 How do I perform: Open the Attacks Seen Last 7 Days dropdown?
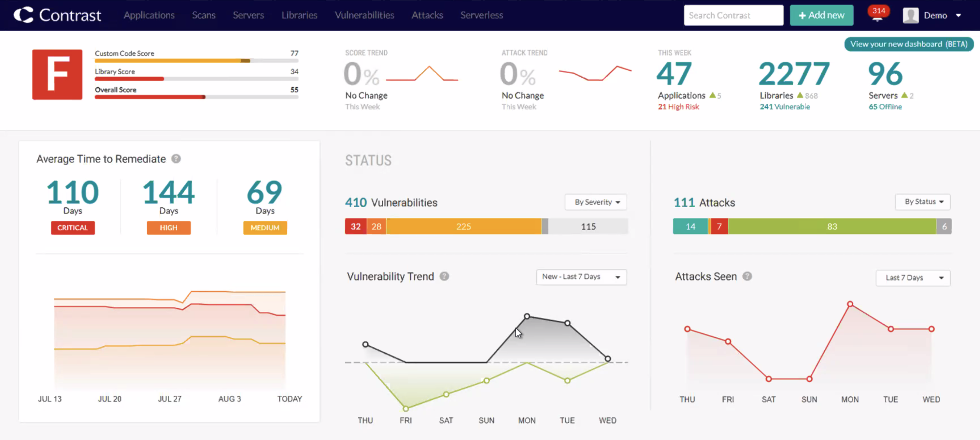pos(913,278)
